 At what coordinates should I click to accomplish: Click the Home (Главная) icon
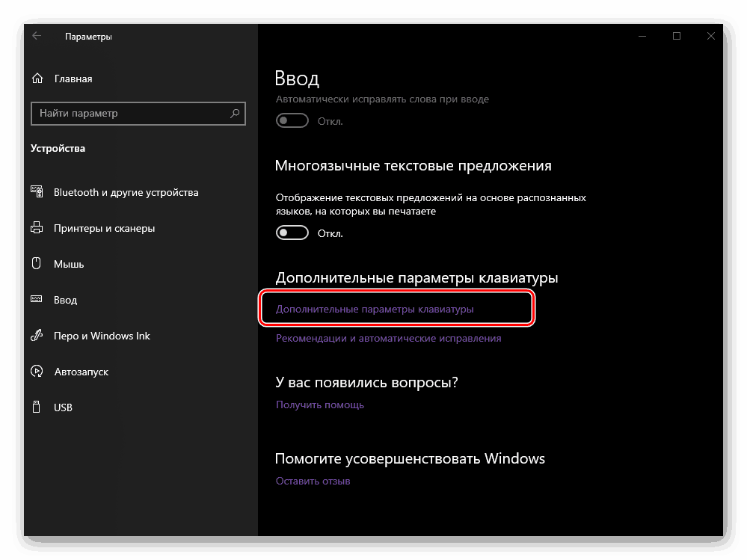coord(37,79)
